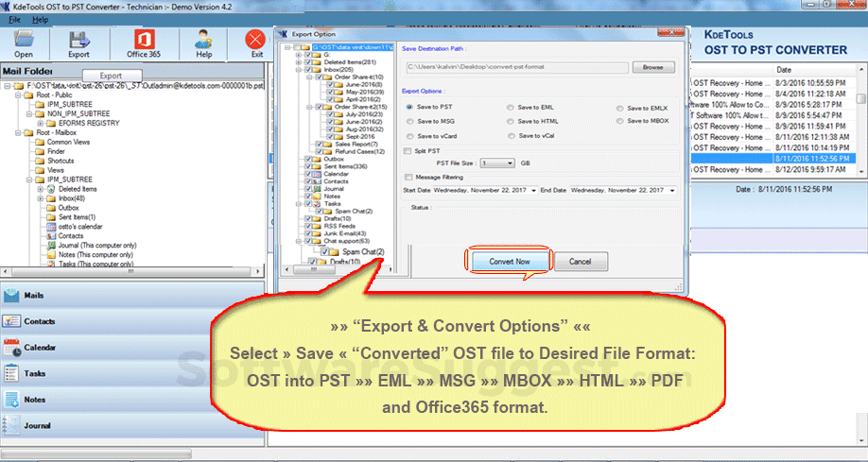Click the Inbox(48) folder icon

51,198
